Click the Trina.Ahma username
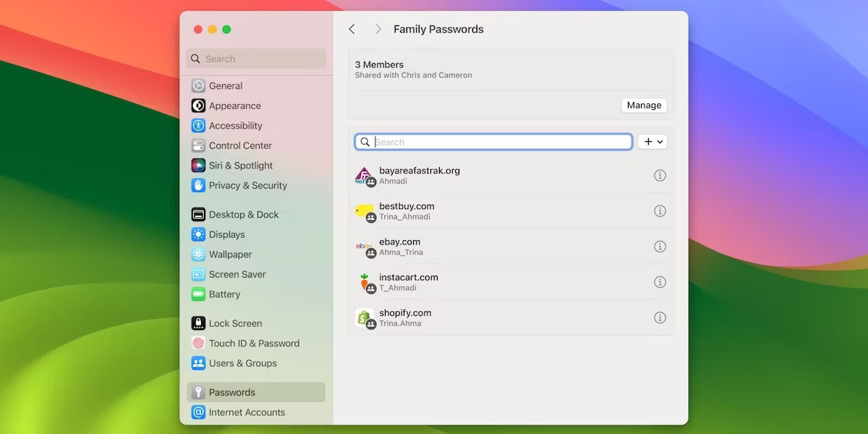The image size is (868, 434). [x=400, y=323]
